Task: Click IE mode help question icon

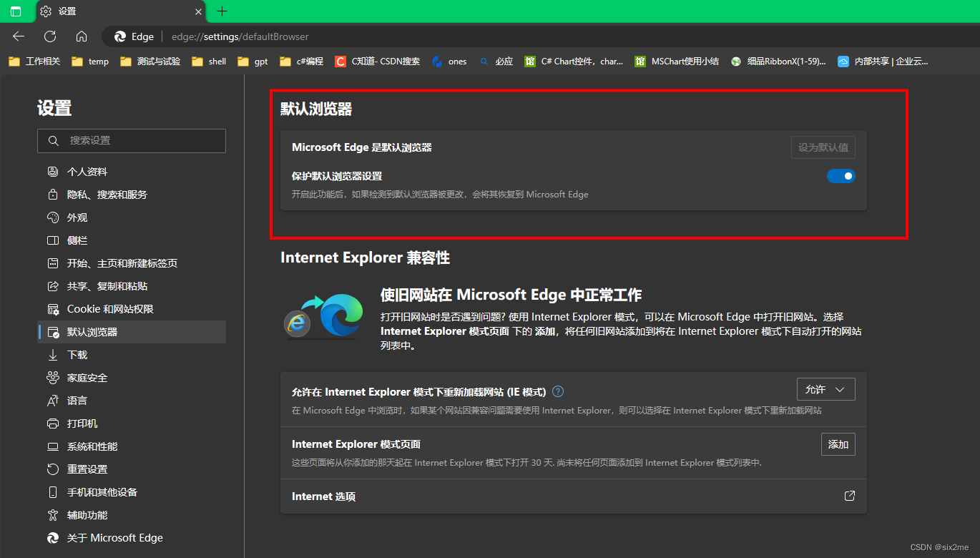Action: click(559, 391)
